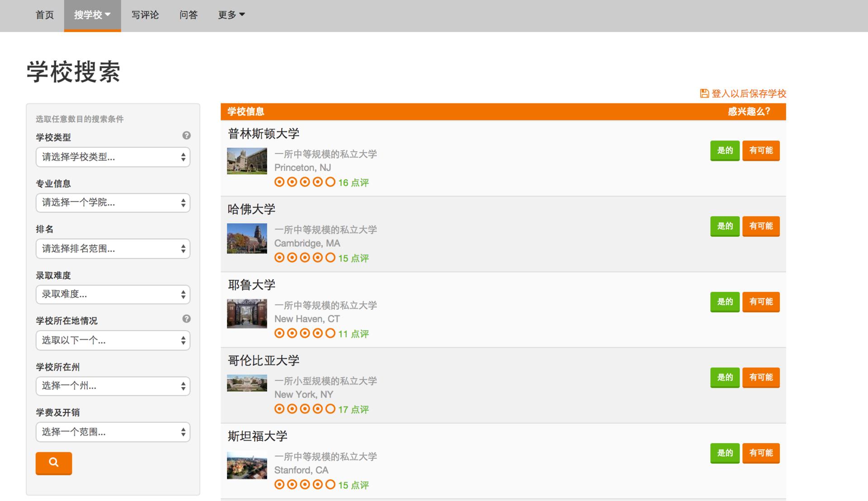Open 写评论 in the navigation bar

145,15
